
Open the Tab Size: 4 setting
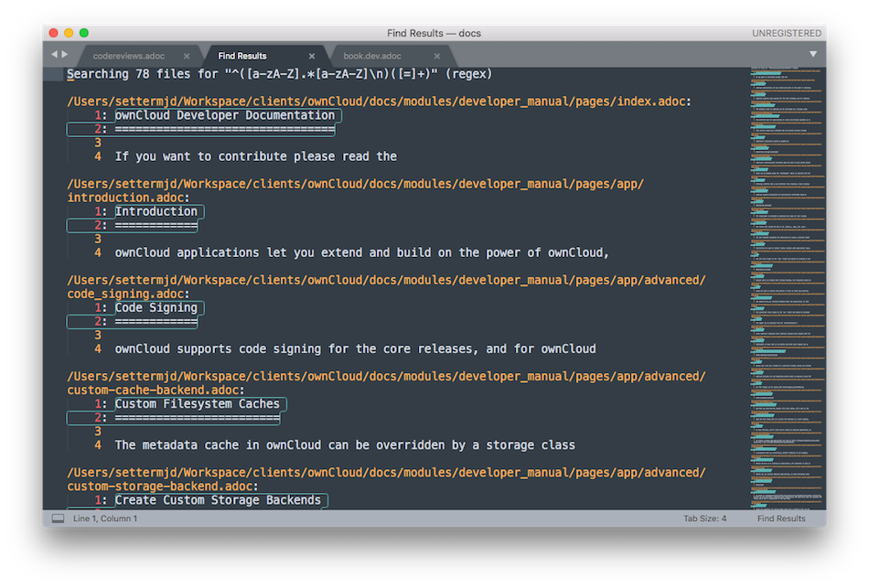click(704, 519)
